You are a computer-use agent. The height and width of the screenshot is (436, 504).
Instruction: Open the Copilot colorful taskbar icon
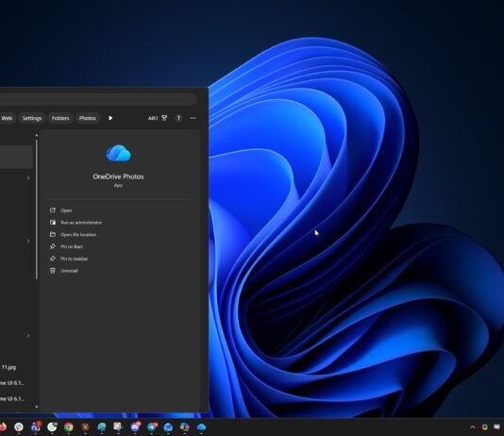point(184,427)
